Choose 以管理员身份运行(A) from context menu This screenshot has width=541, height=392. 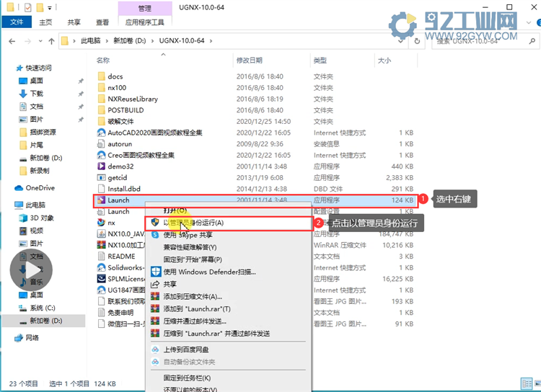[x=229, y=223]
